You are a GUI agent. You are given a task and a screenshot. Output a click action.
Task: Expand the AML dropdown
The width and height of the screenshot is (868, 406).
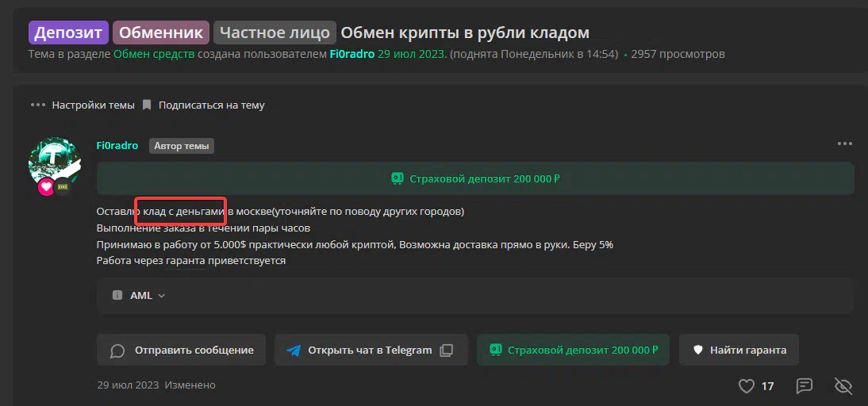coord(475,295)
